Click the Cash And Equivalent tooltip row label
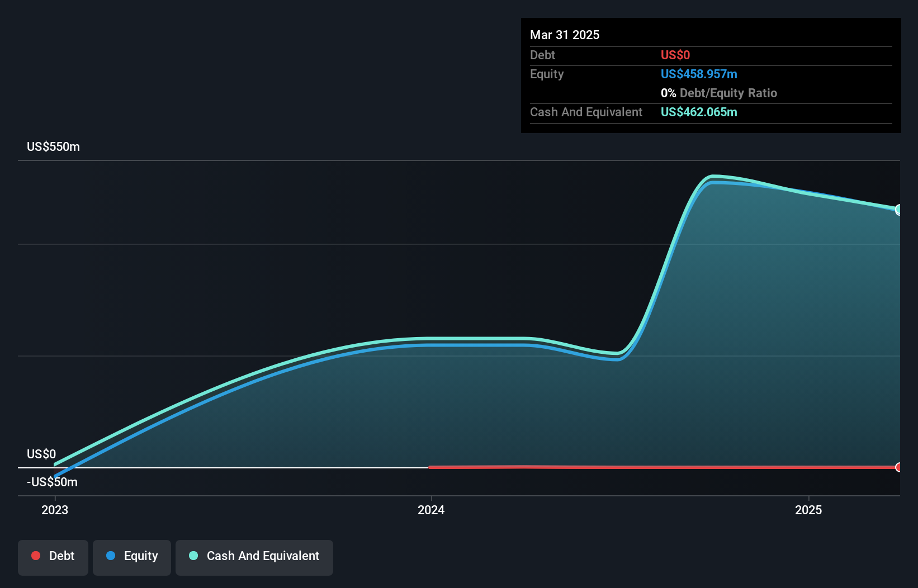This screenshot has width=918, height=588. [586, 112]
